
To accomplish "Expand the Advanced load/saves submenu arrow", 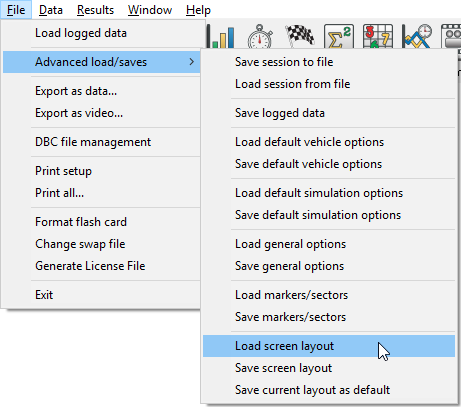I will (x=191, y=62).
